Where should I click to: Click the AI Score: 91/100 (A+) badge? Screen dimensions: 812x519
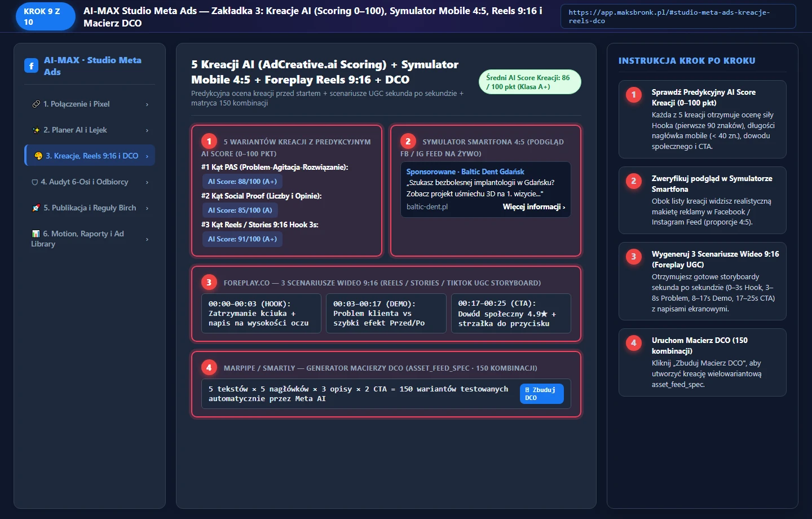(x=242, y=239)
